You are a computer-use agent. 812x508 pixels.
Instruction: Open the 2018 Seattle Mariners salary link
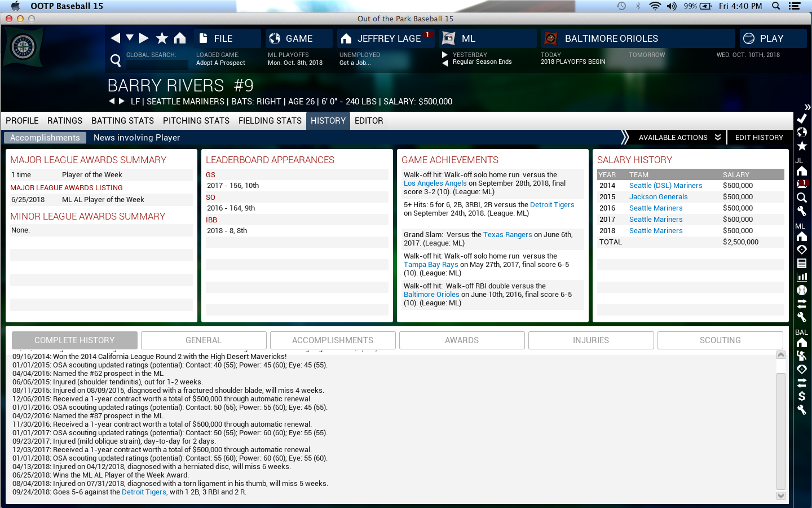656,231
